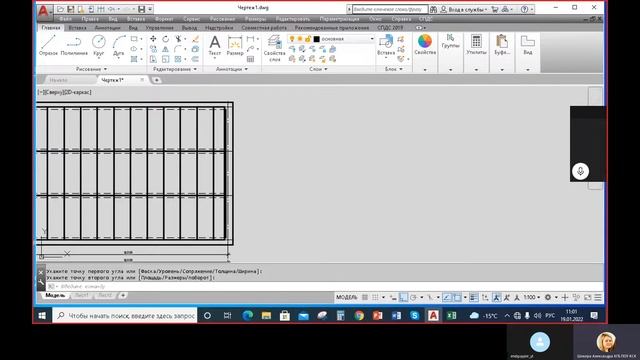Switch to the Вывод ribbon tab
The image size is (640, 360).
coord(189,28)
